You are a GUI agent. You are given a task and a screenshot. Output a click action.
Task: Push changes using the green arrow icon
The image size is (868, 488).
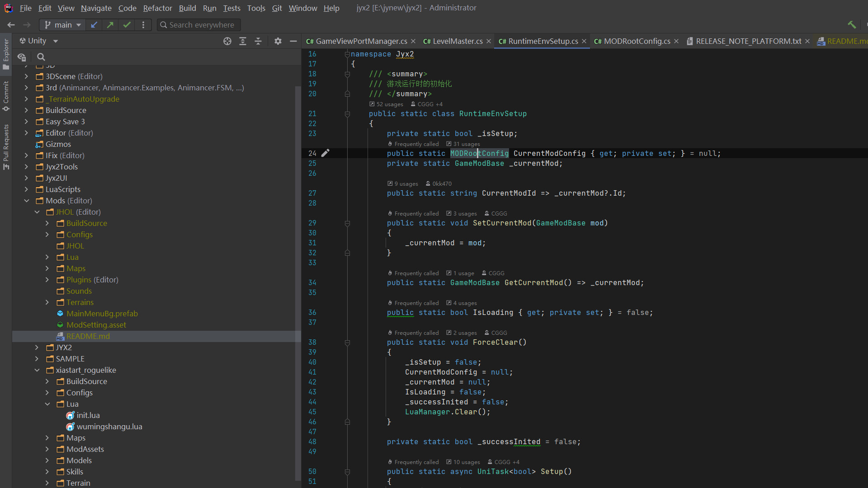pos(110,25)
